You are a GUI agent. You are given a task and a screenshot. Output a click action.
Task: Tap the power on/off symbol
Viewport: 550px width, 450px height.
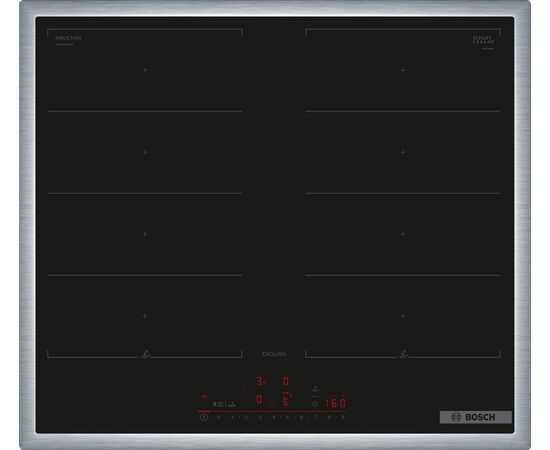(x=204, y=417)
